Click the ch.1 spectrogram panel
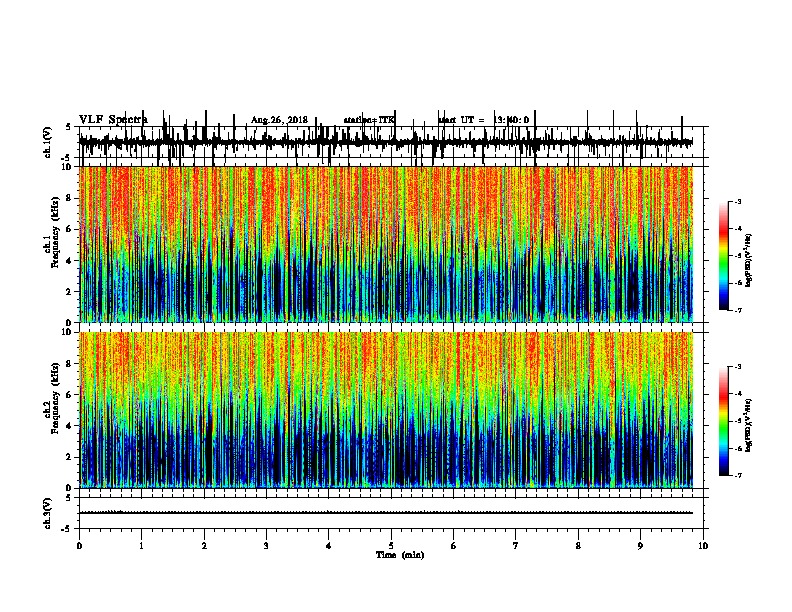 (386, 244)
